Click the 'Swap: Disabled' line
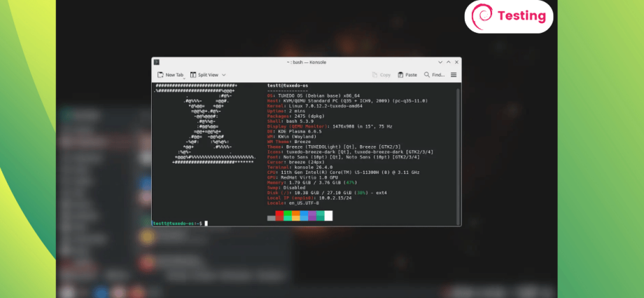Screen dimensions: 644x298 286,188
